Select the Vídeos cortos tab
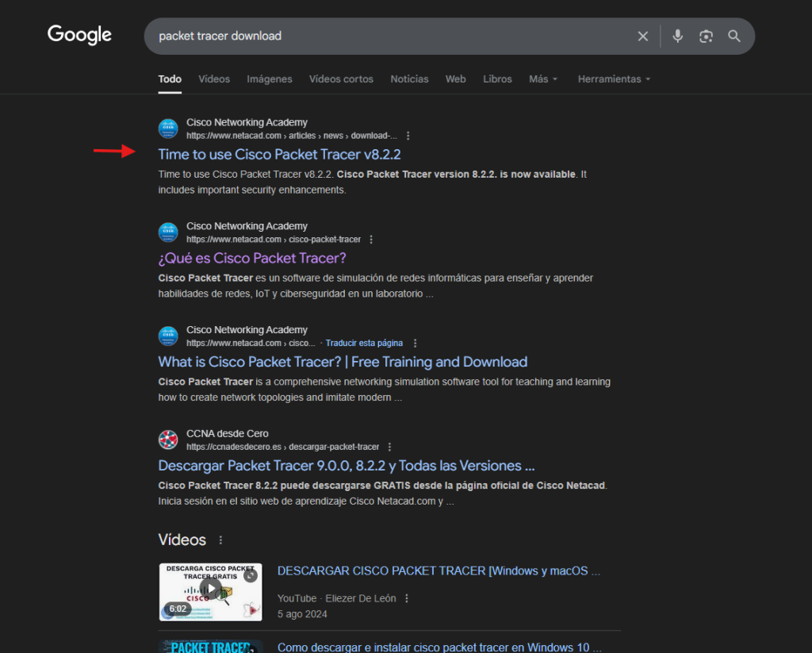The height and width of the screenshot is (653, 812). click(341, 79)
